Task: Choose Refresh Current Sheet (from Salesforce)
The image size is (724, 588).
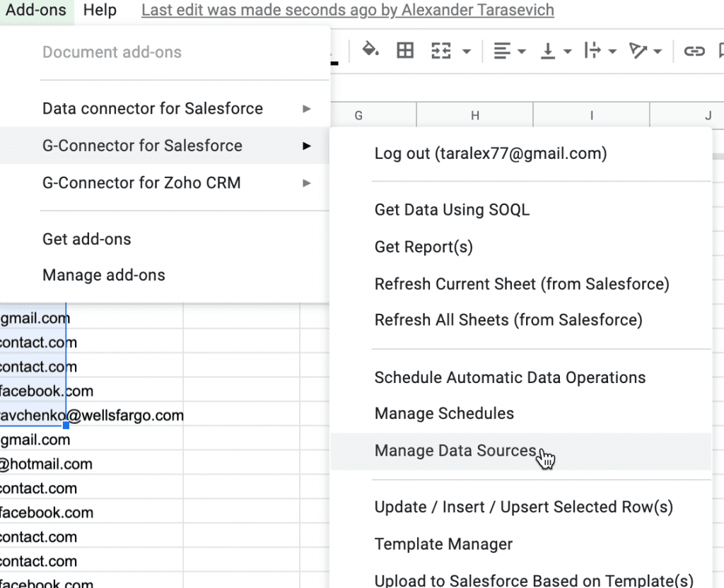Action: [x=521, y=284]
